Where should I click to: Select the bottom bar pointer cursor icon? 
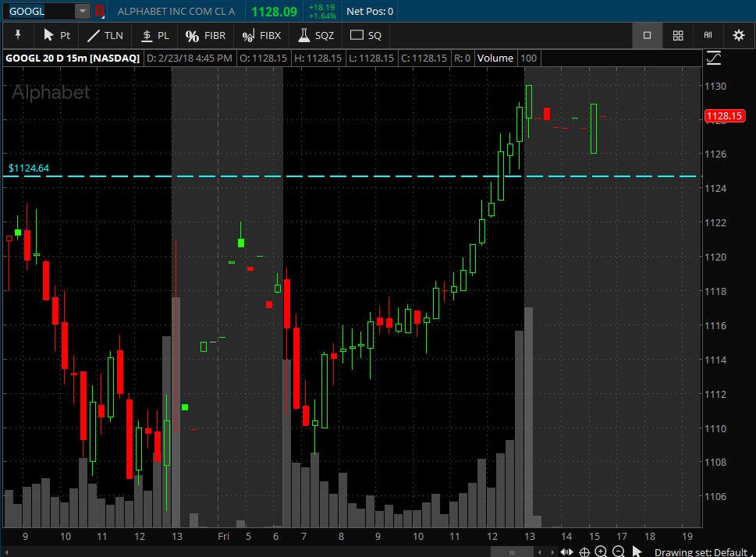click(x=637, y=552)
